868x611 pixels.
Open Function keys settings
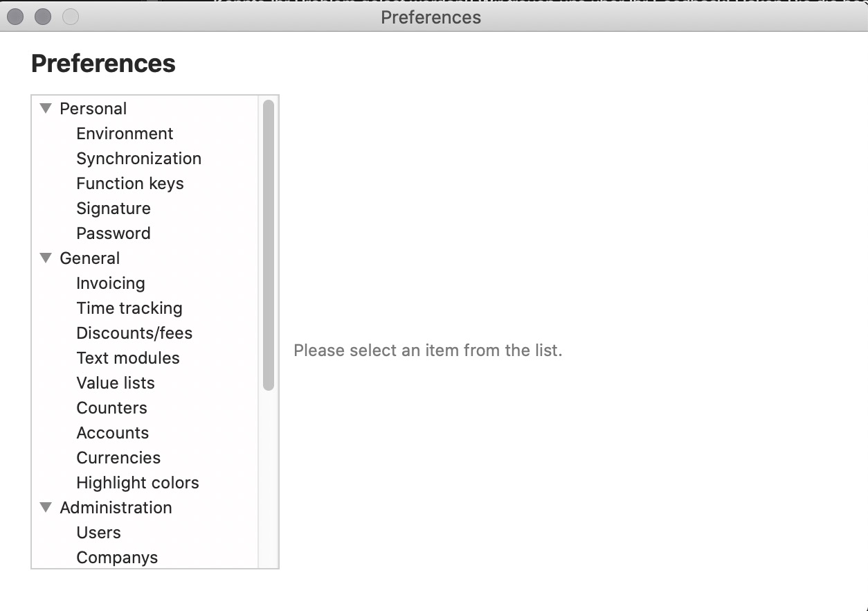[130, 184]
